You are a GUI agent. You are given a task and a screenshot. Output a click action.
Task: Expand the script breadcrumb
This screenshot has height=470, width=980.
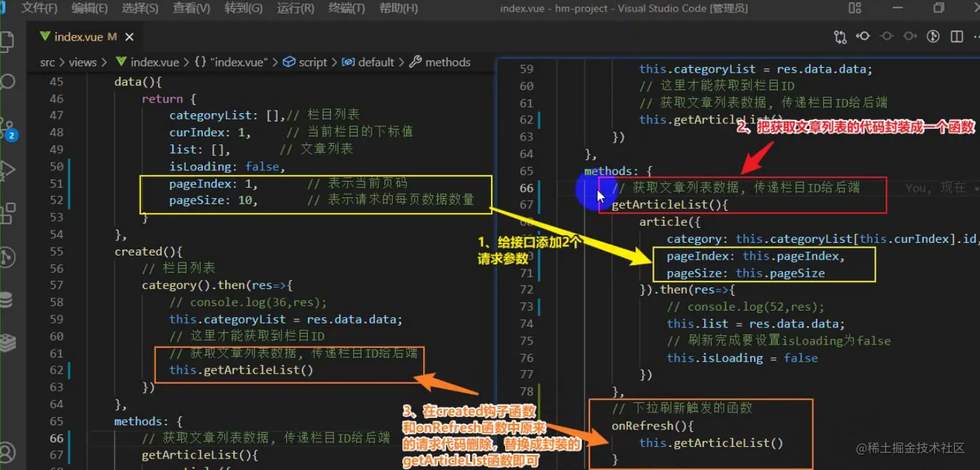point(305,62)
